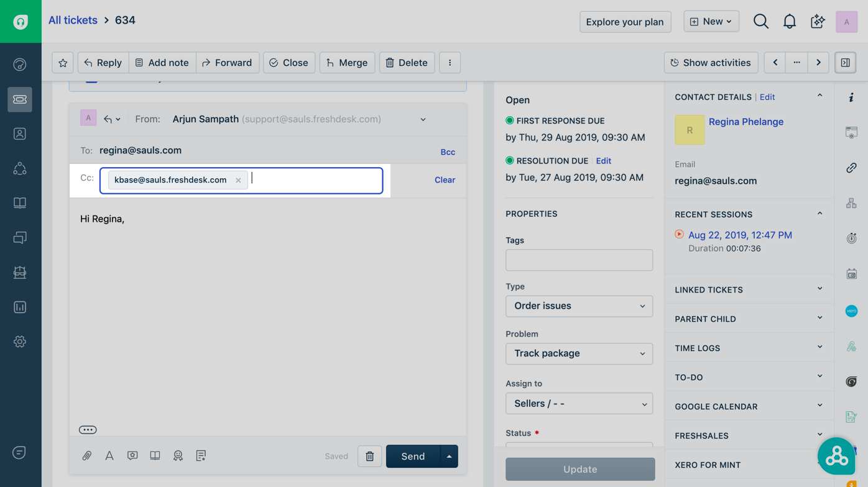
Task: Click Add note in the toolbar
Action: click(x=162, y=63)
